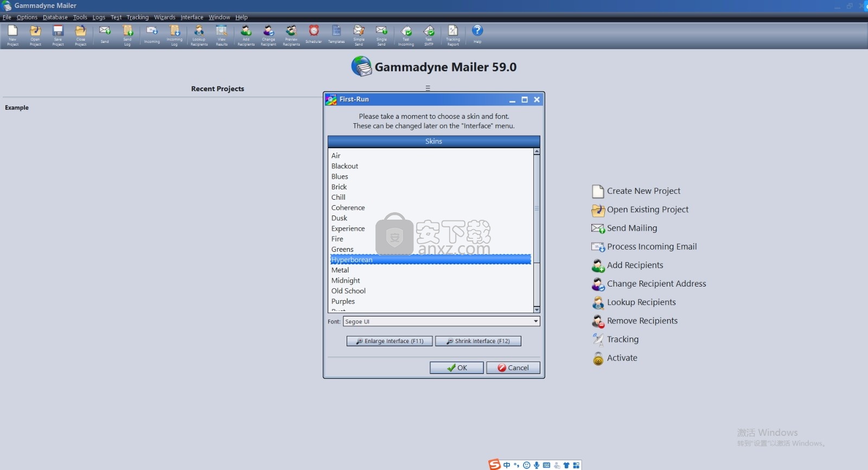Select the Midnight skin
Viewport: 868px width, 470px height.
(x=431, y=281)
